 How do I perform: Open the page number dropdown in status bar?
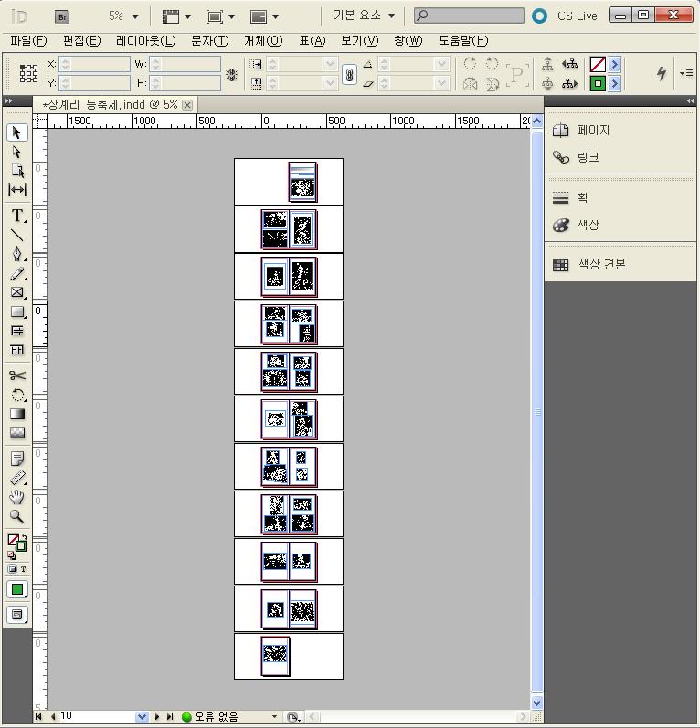[142, 717]
